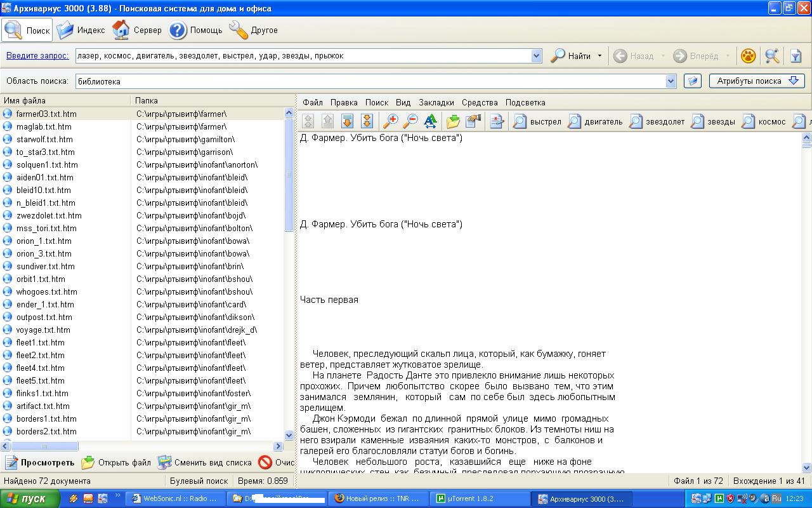Sort results by Имя файла column
This screenshot has height=508, width=812.
pos(65,100)
